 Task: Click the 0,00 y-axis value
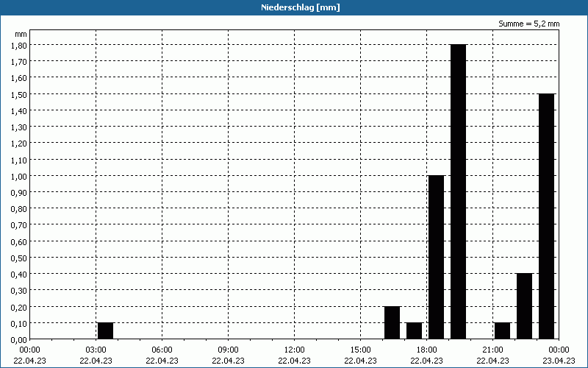pyautogui.click(x=19, y=340)
